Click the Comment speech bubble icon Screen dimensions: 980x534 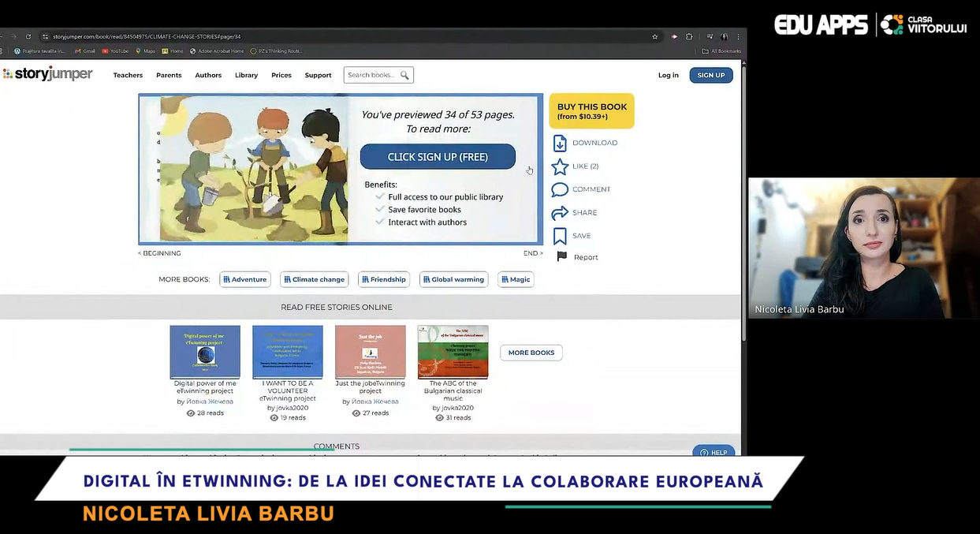point(560,189)
